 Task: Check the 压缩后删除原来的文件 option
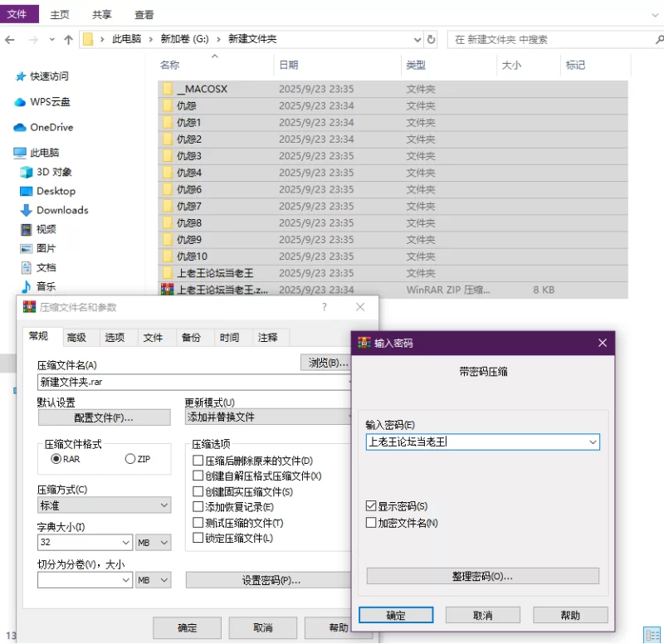point(198,461)
